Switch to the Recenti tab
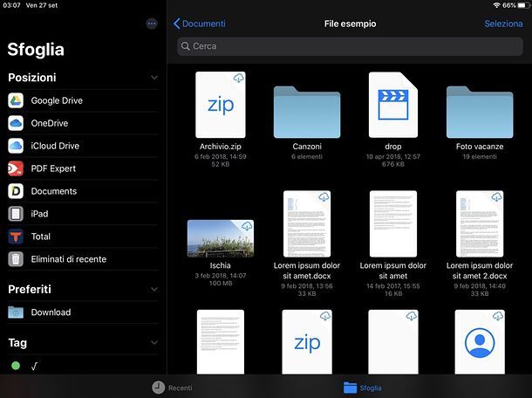 172,388
